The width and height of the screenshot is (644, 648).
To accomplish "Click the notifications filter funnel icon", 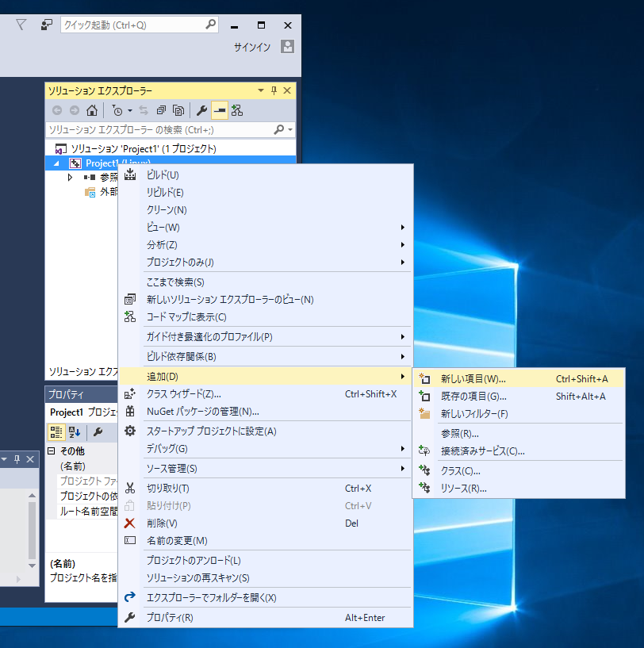I will click(21, 25).
